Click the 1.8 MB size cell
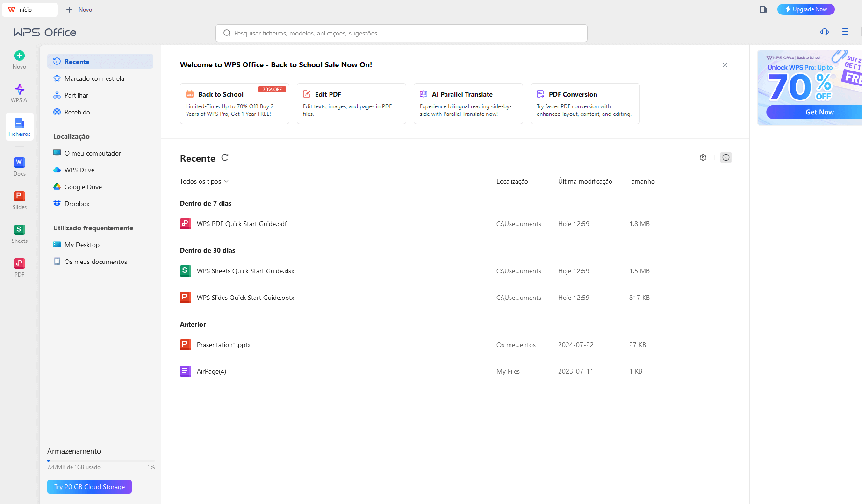 639,224
